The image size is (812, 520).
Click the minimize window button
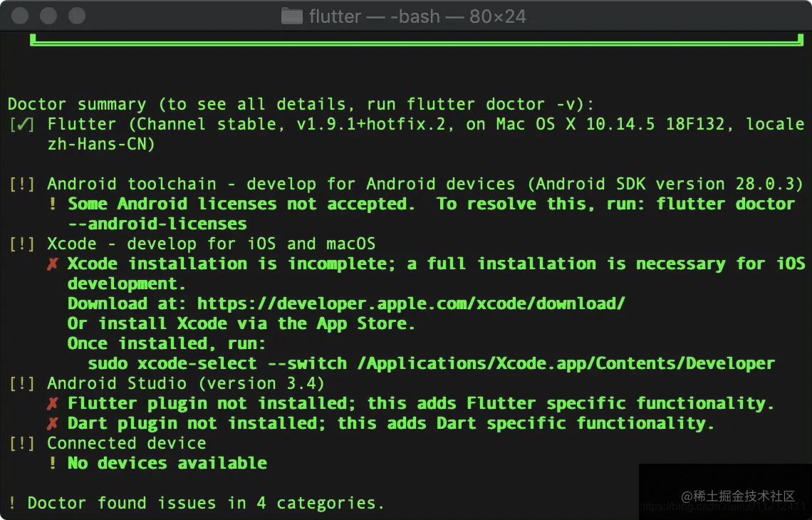tap(48, 16)
